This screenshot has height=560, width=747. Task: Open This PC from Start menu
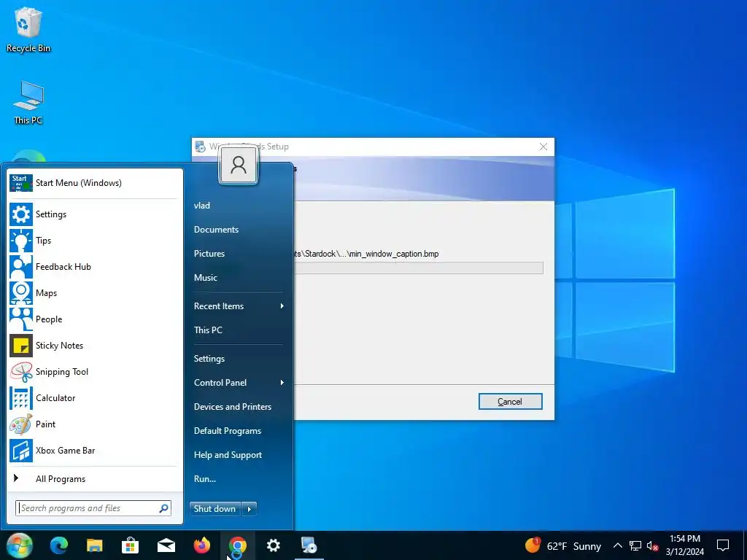click(x=208, y=330)
